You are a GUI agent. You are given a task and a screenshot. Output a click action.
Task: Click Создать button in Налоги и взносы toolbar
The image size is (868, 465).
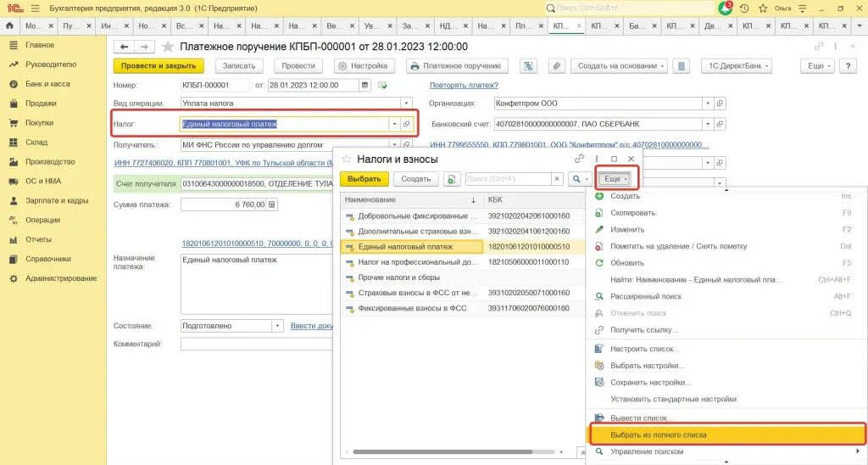[x=415, y=179]
